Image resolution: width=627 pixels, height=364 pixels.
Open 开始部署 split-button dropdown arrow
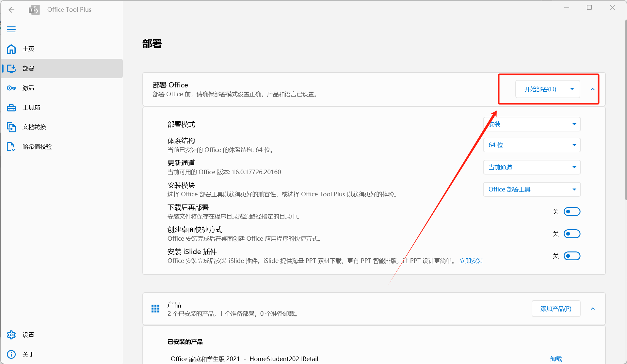(x=572, y=89)
